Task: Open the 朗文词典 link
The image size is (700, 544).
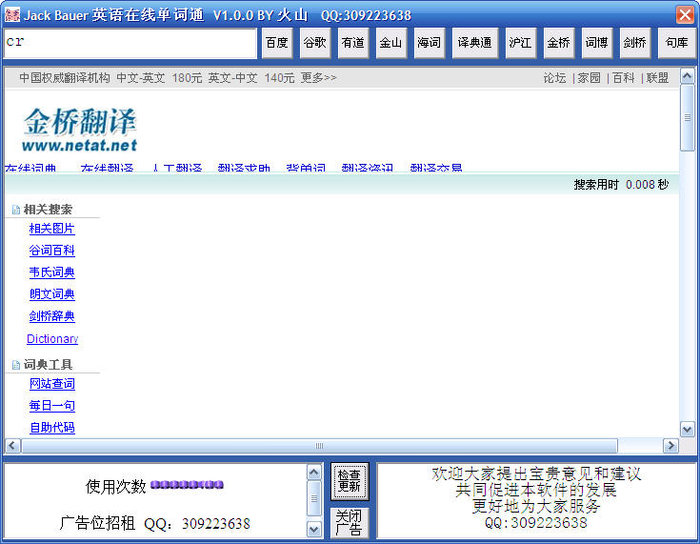Action: (x=52, y=294)
